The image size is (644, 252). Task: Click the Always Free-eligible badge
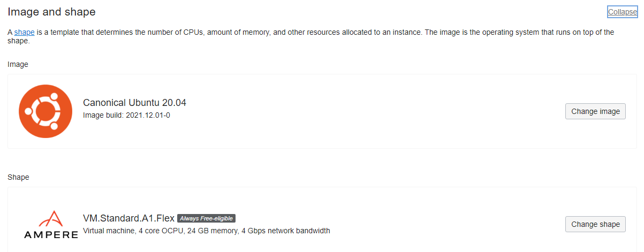coord(207,218)
